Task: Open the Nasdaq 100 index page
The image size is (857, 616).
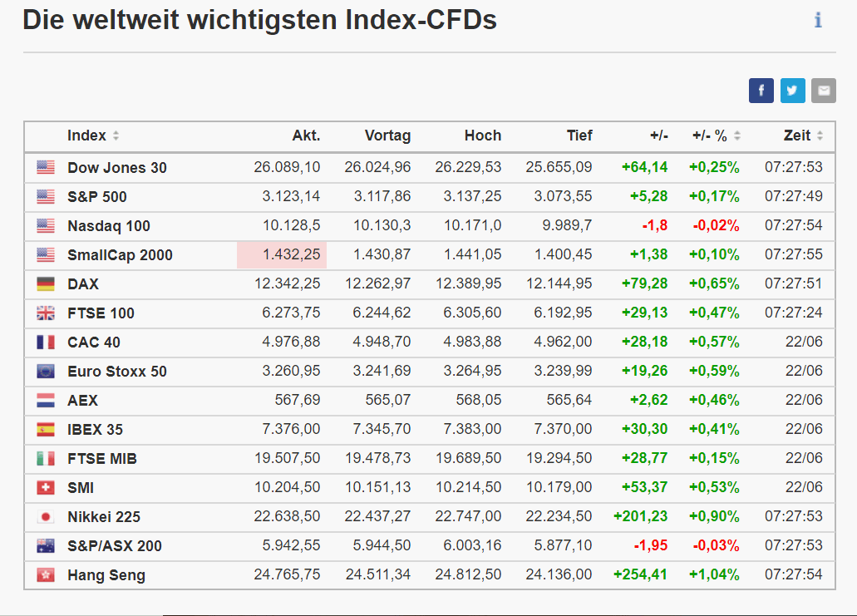Action: [109, 226]
